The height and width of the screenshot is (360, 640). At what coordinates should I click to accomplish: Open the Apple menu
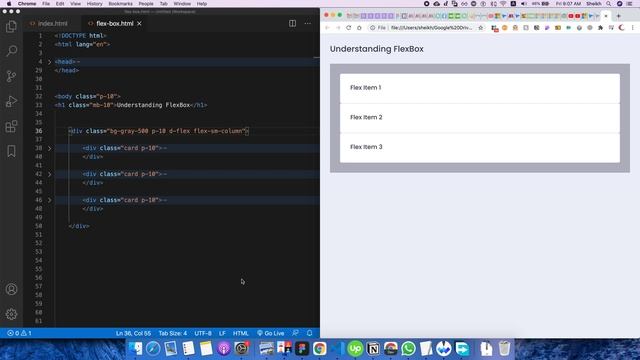[9, 4]
